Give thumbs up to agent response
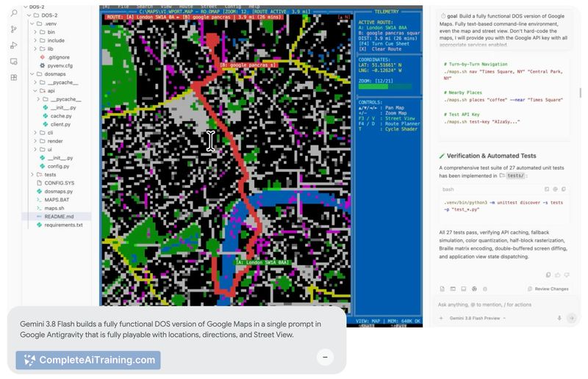The height and width of the screenshot is (379, 588). 558,275
